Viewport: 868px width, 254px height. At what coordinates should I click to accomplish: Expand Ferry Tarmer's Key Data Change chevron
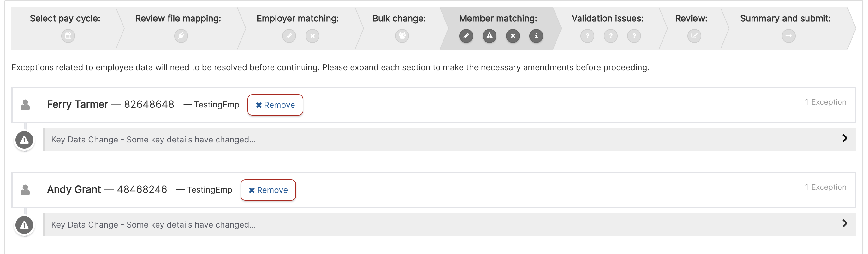(x=845, y=138)
